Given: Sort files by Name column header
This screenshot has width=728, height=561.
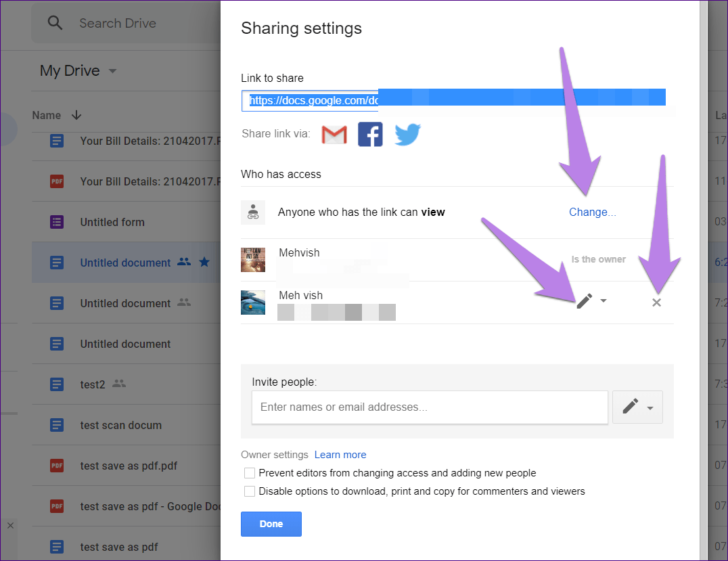Looking at the screenshot, I should pos(47,115).
